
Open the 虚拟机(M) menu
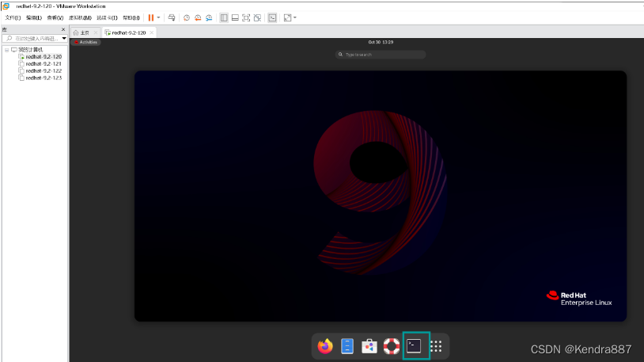80,17
